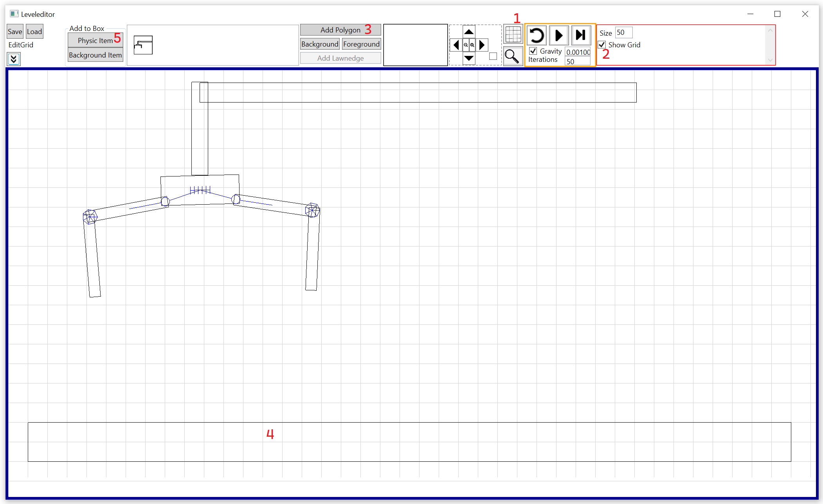
Task: Select the physic item thumbnail in box
Action: coord(143,45)
